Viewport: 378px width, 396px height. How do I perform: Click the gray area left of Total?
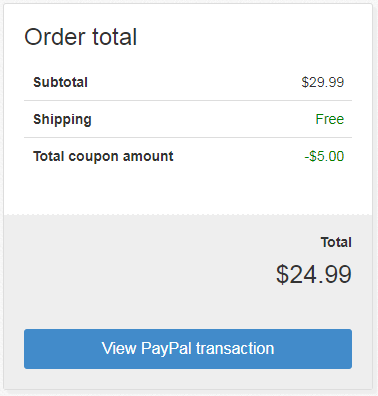160,260
